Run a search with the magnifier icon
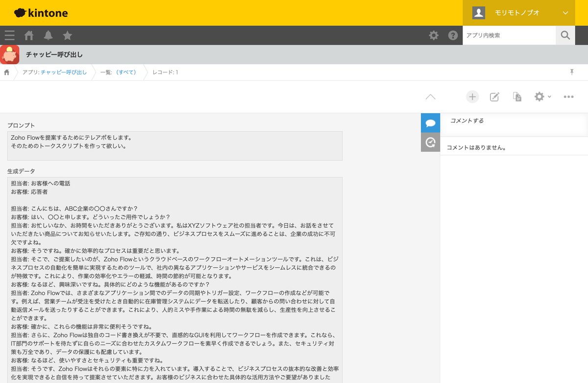 (565, 35)
